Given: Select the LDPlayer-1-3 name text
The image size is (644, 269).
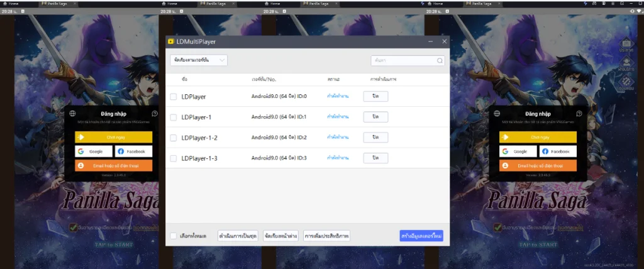Looking at the screenshot, I should pyautogui.click(x=199, y=158).
